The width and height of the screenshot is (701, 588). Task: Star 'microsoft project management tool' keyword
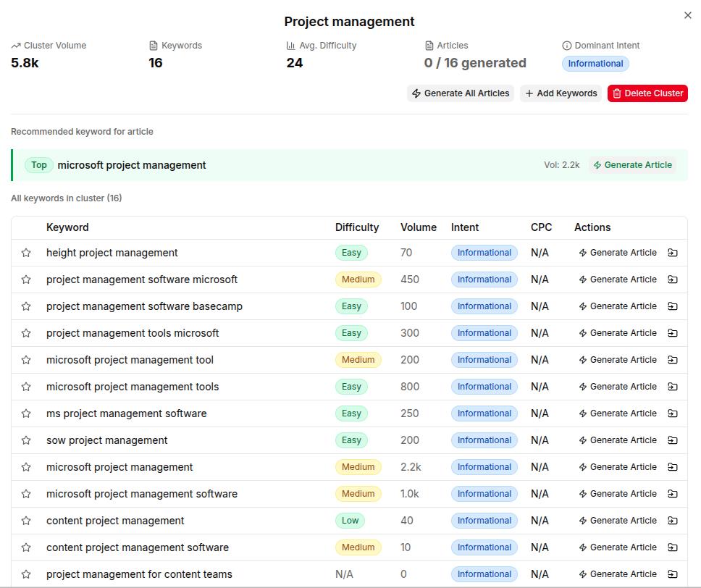[x=26, y=360]
